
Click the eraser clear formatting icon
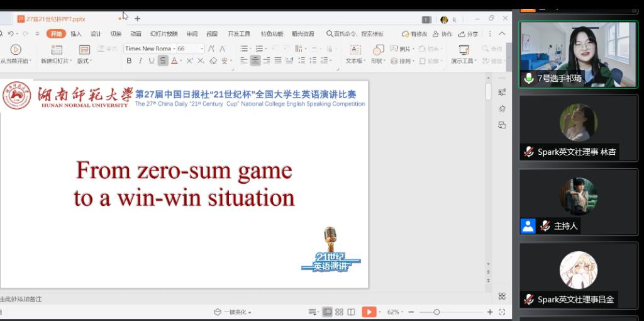point(213,61)
